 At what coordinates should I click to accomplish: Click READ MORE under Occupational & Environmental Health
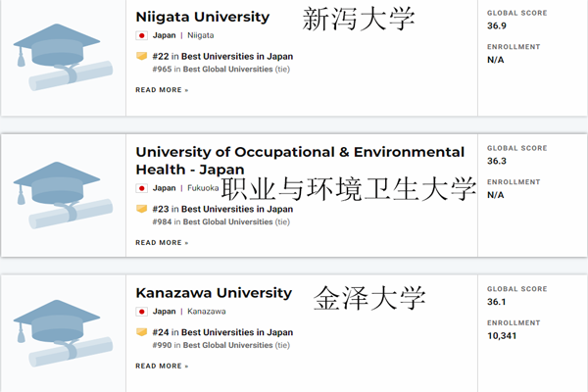coord(162,243)
